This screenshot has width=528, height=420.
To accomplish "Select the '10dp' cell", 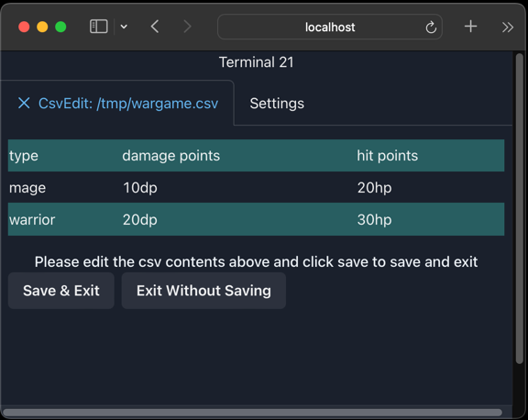I will 140,188.
